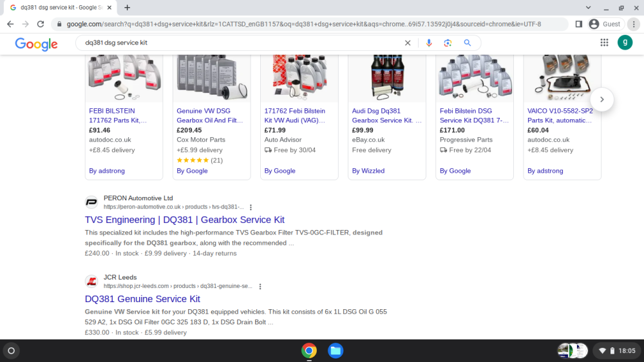Open VAICO V10-5582-SP2 Parts Kit listing
Viewport: 644px width, 362px height.
coord(560,115)
